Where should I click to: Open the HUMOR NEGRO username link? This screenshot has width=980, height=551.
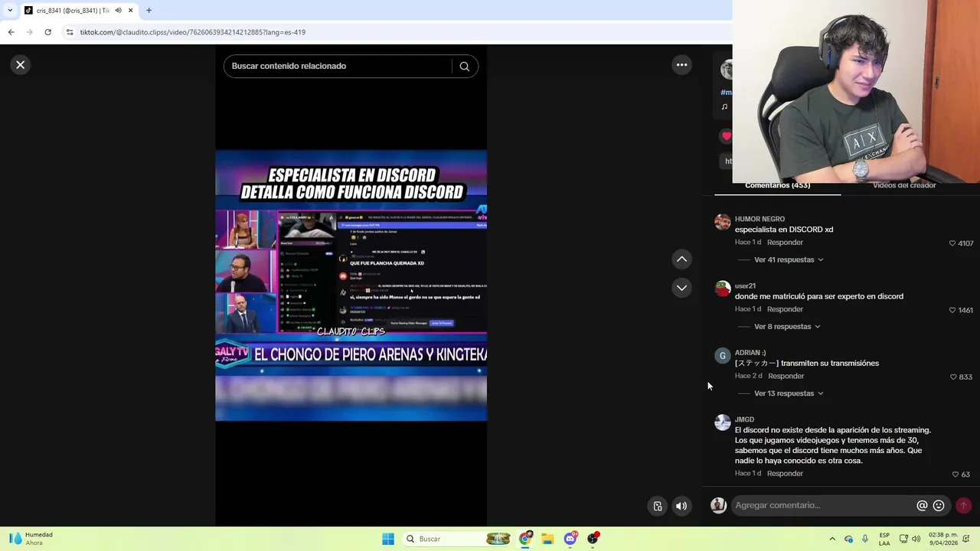point(759,219)
